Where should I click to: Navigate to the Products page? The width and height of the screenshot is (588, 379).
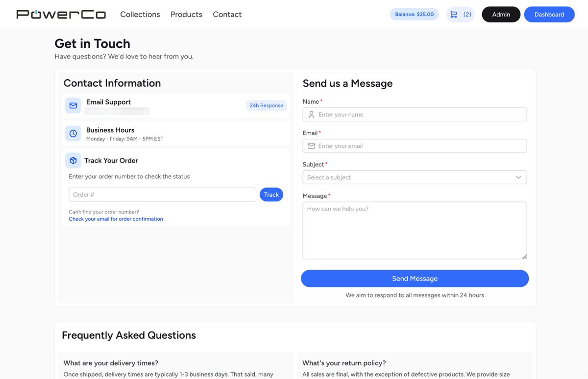click(186, 14)
